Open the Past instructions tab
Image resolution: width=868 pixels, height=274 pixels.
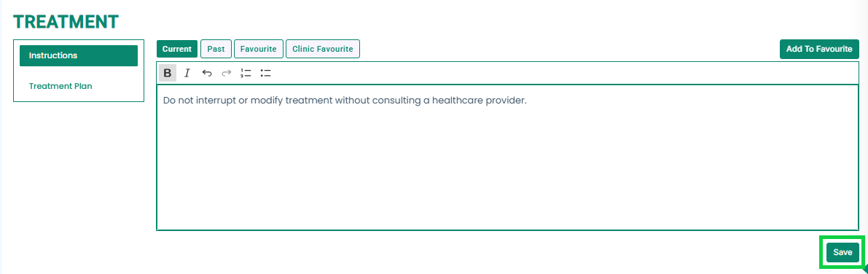[x=216, y=49]
